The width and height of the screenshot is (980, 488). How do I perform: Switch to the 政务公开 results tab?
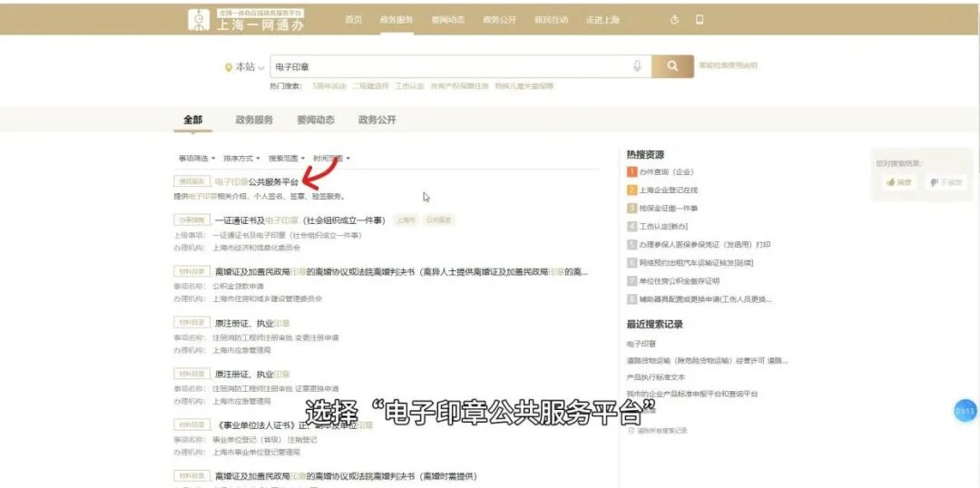click(377, 120)
